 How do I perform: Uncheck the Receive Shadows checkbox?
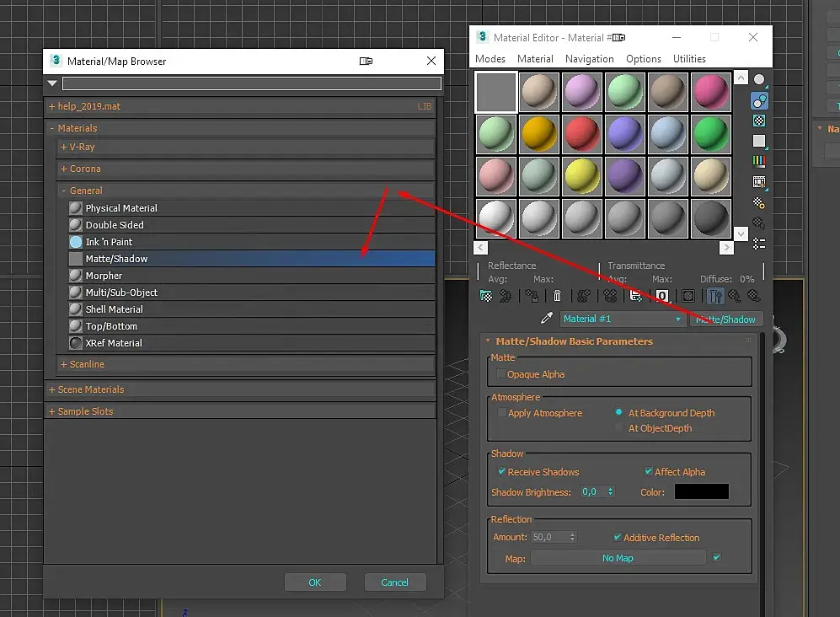coord(502,472)
